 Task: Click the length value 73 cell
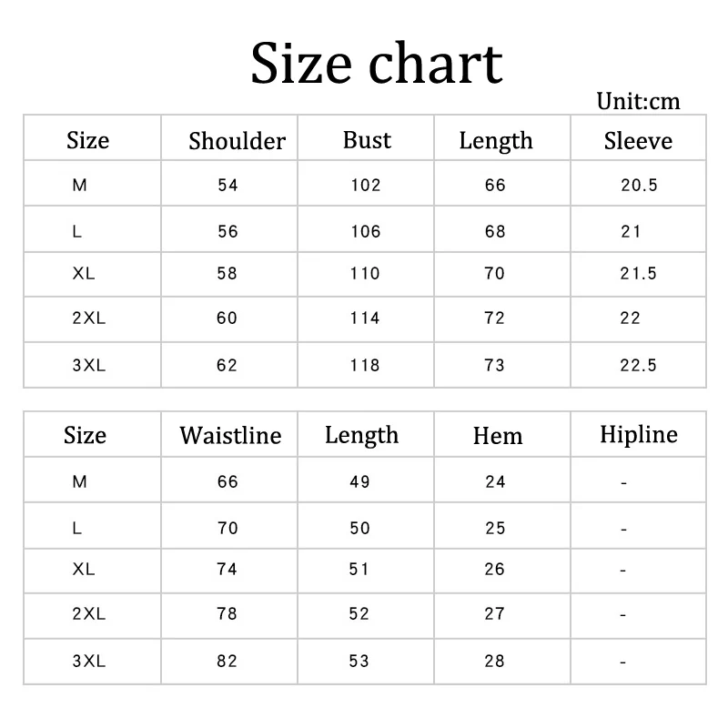tap(495, 366)
